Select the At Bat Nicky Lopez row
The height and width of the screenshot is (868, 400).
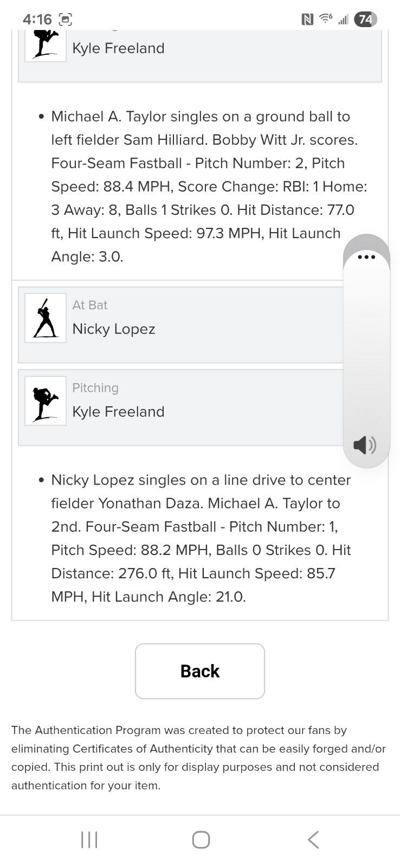pyautogui.click(x=181, y=325)
